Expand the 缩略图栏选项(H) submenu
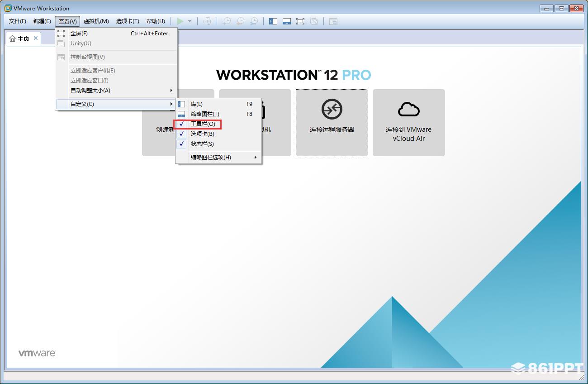This screenshot has width=588, height=384. (x=218, y=158)
